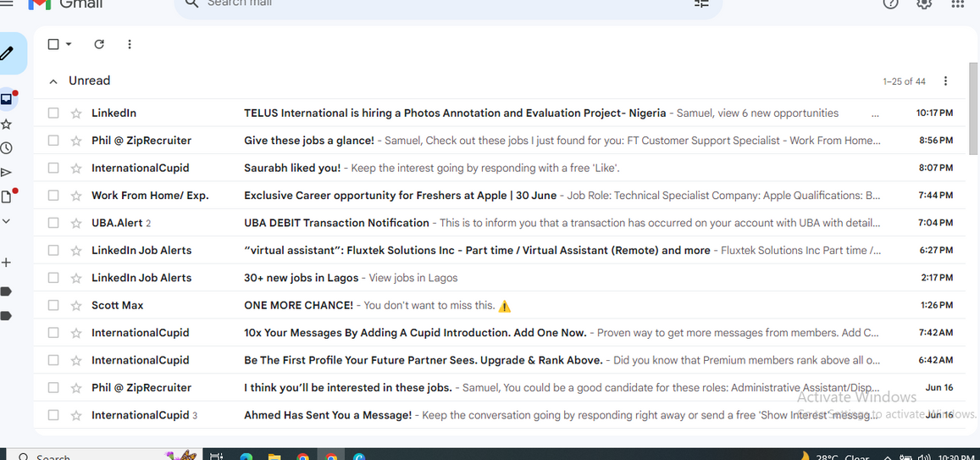Click the Scott Max sender name
The image size is (980, 460).
(x=118, y=306)
